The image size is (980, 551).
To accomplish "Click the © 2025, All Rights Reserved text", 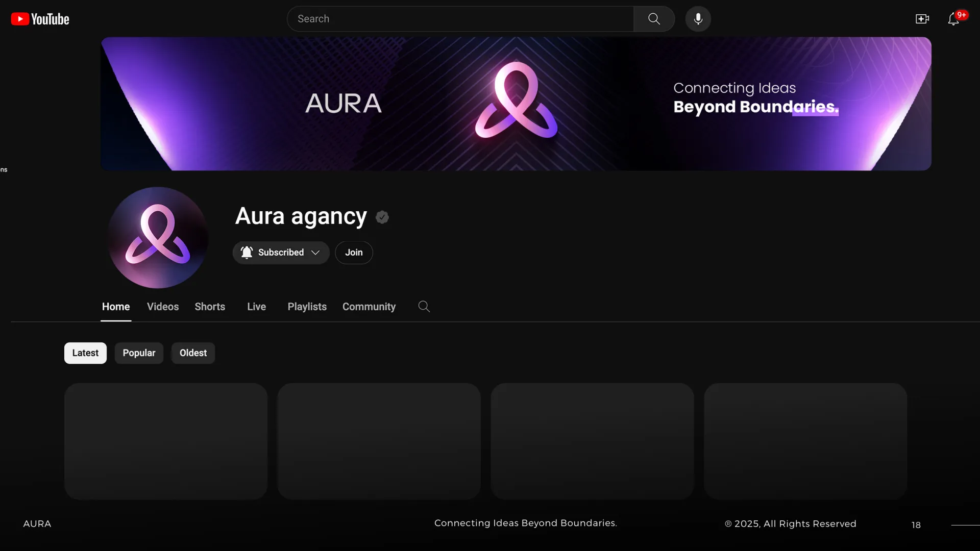I will pyautogui.click(x=791, y=524).
